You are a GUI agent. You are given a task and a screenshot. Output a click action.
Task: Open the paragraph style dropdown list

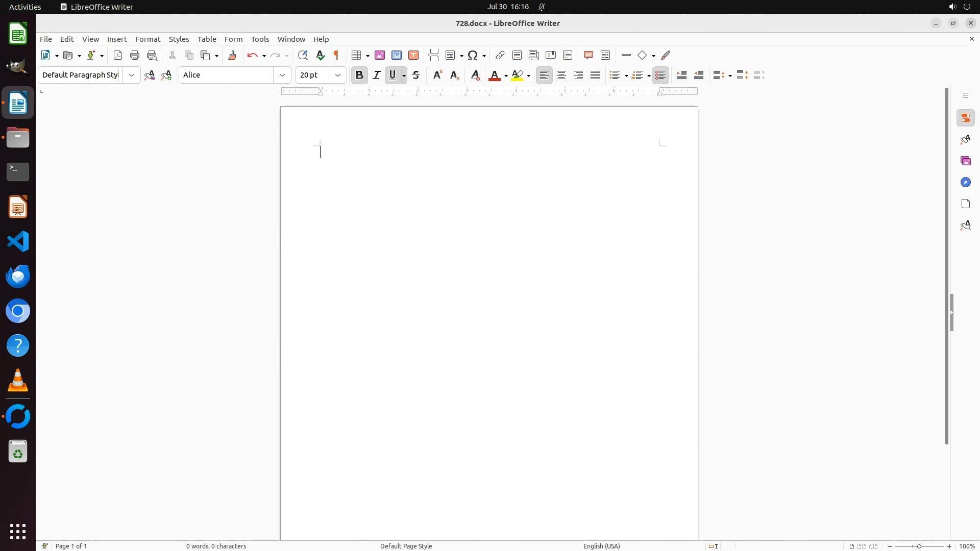(132, 76)
